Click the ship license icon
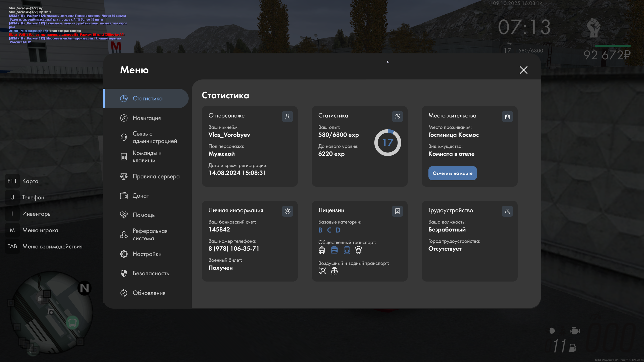The height and width of the screenshot is (362, 644). [334, 271]
